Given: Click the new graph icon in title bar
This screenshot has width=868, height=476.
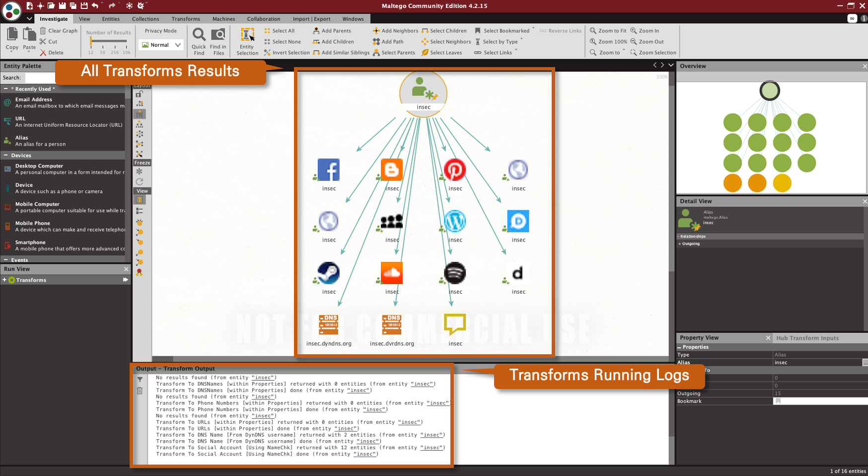Looking at the screenshot, I should point(29,5).
